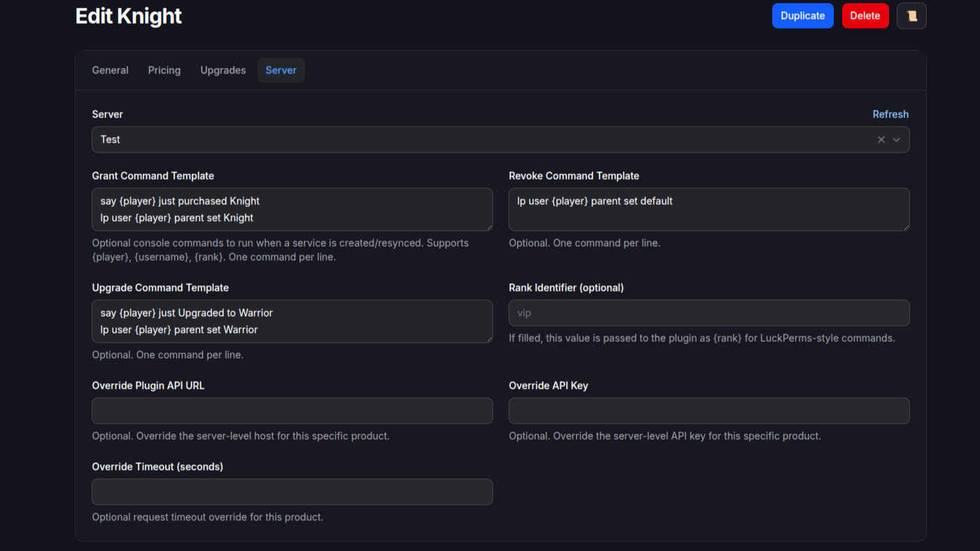Focus the Upgrade Command Template textarea
The image size is (980, 551).
tap(292, 321)
